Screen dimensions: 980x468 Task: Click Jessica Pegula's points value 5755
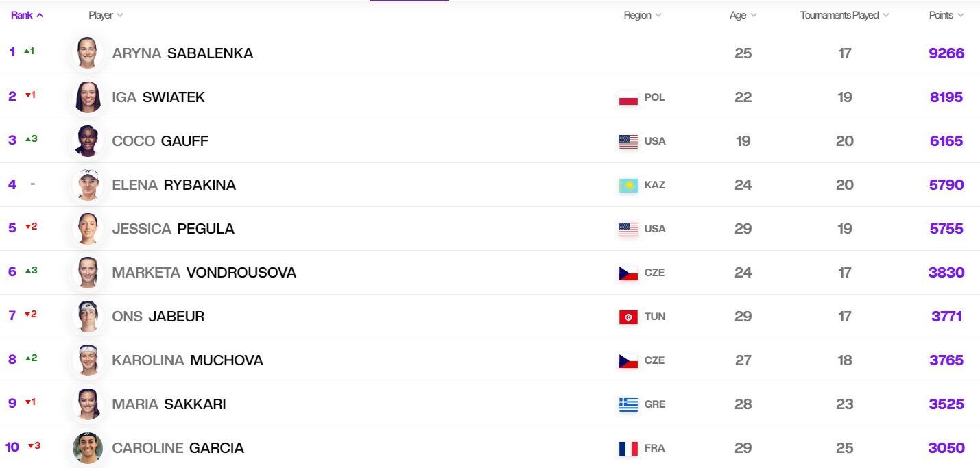click(x=946, y=229)
